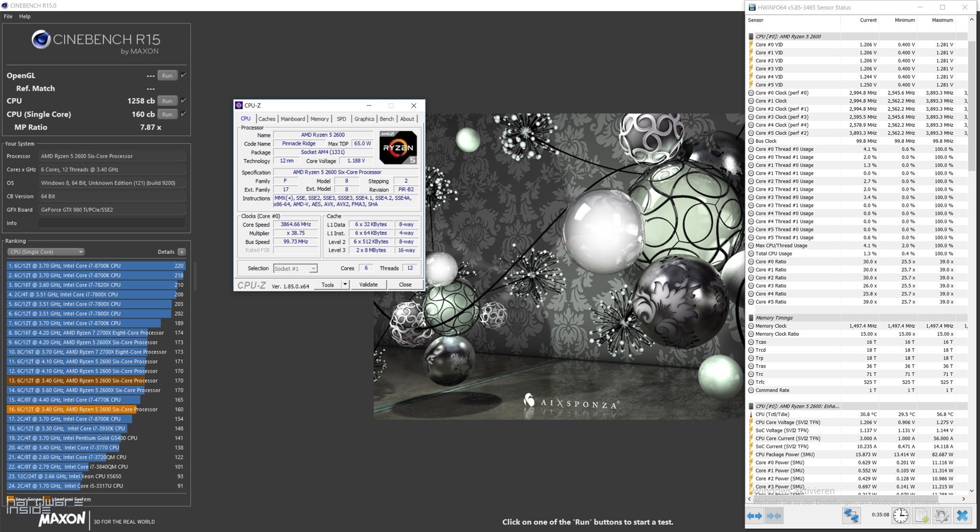This screenshot has width=980, height=532.
Task: Click CPU (Tctl/Tdie) thermometer icon
Action: [x=751, y=415]
